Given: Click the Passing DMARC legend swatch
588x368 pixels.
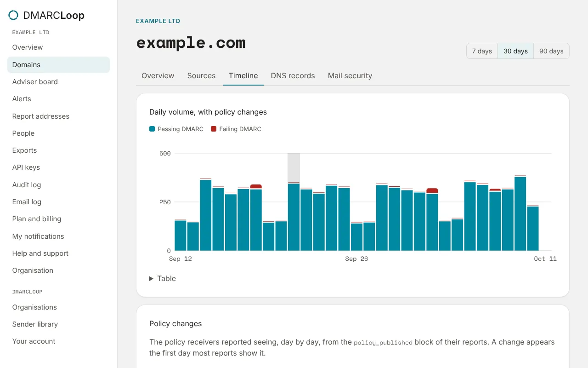Looking at the screenshot, I should click(x=152, y=129).
